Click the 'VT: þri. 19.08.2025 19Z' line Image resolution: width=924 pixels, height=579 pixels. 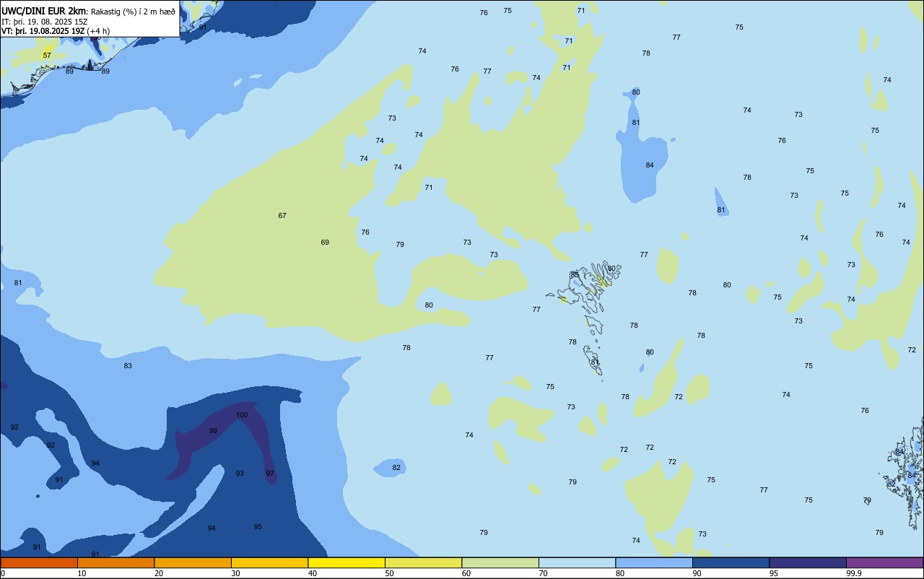click(x=43, y=31)
